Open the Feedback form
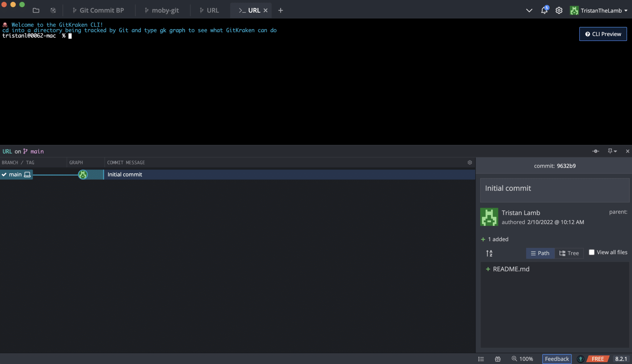Image resolution: width=632 pixels, height=364 pixels. coord(556,359)
